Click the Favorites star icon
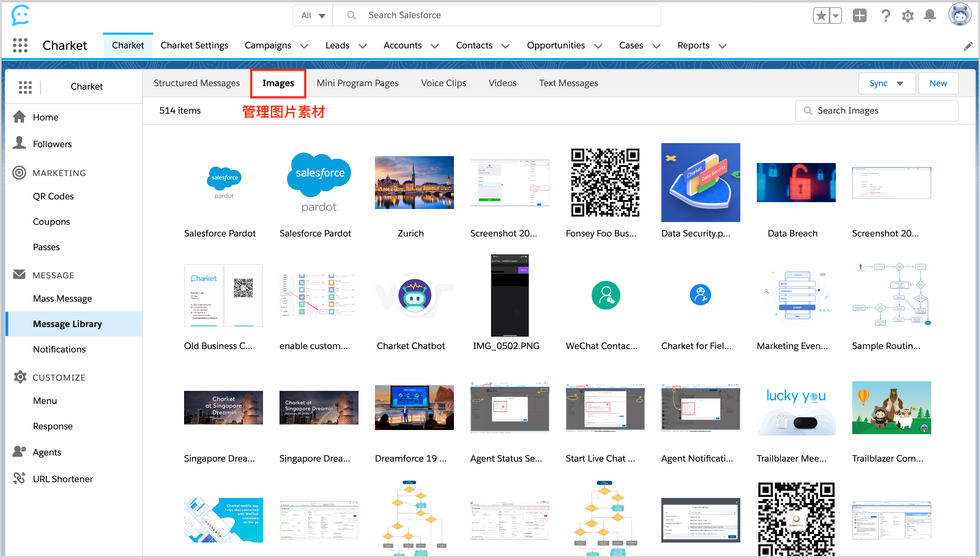 coord(821,15)
